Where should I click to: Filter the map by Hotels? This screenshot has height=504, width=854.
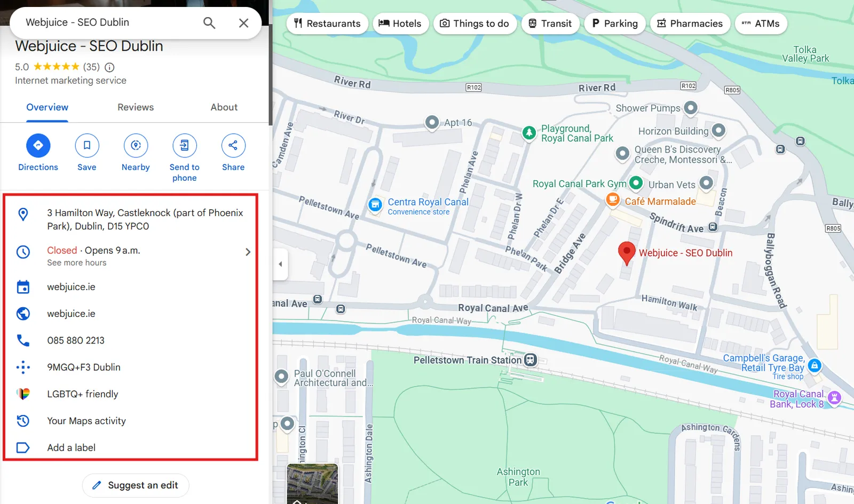(x=400, y=23)
